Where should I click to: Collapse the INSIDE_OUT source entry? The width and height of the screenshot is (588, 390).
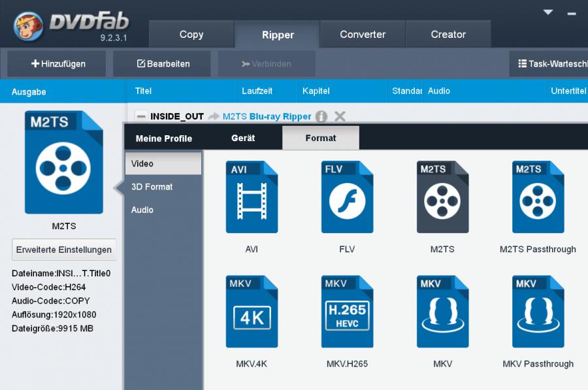141,116
